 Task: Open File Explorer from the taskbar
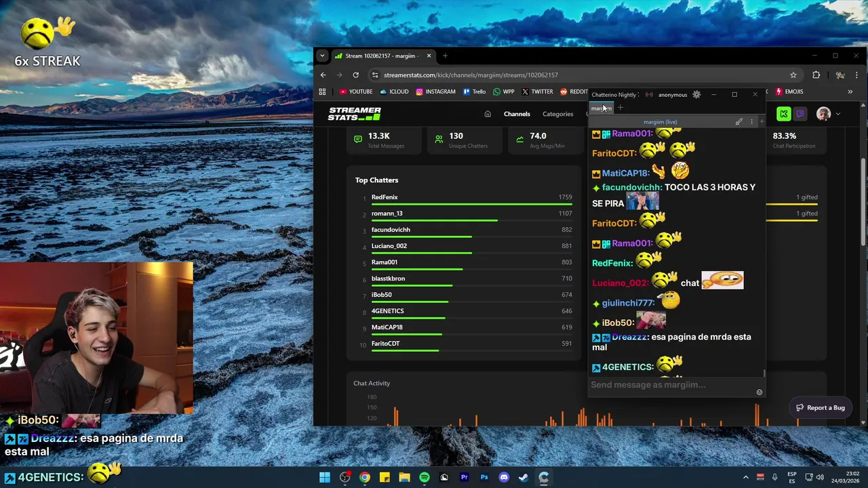405,477
